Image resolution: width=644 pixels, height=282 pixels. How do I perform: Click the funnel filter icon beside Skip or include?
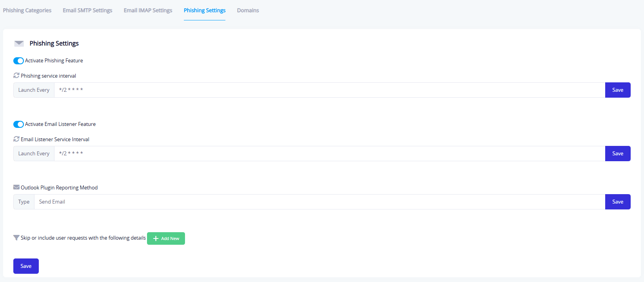tap(16, 238)
